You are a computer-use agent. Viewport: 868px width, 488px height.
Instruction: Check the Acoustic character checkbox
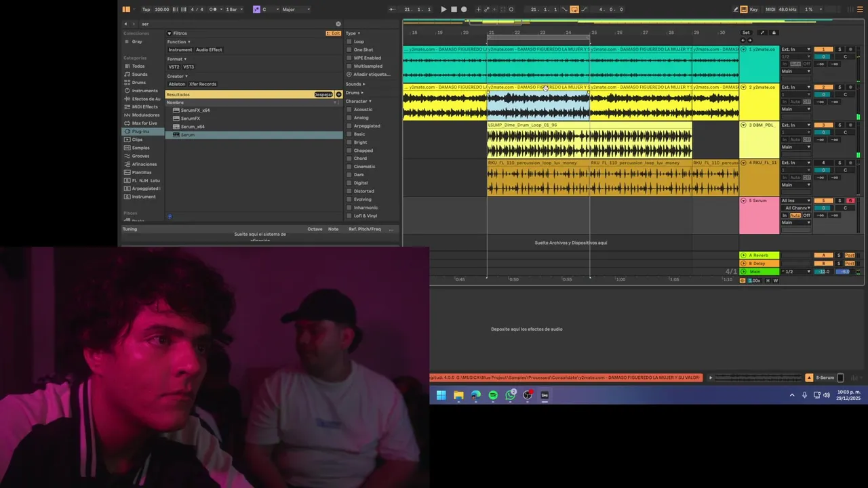pos(349,109)
